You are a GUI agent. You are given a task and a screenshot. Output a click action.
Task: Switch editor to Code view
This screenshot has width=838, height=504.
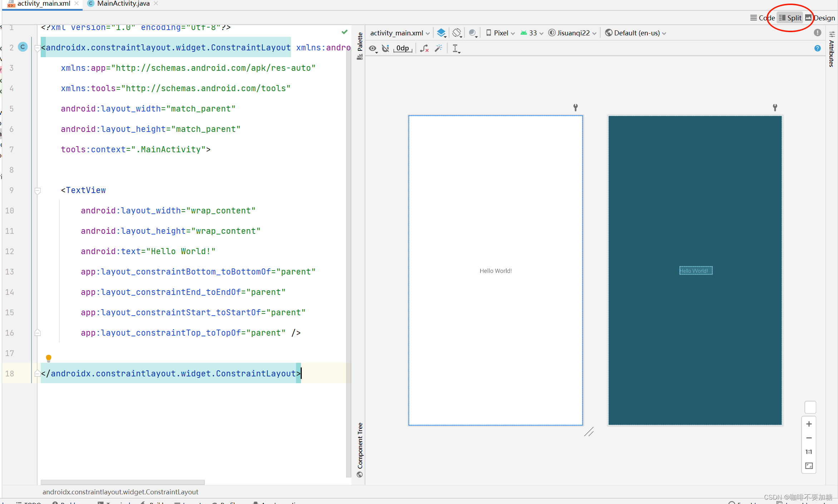(x=762, y=18)
